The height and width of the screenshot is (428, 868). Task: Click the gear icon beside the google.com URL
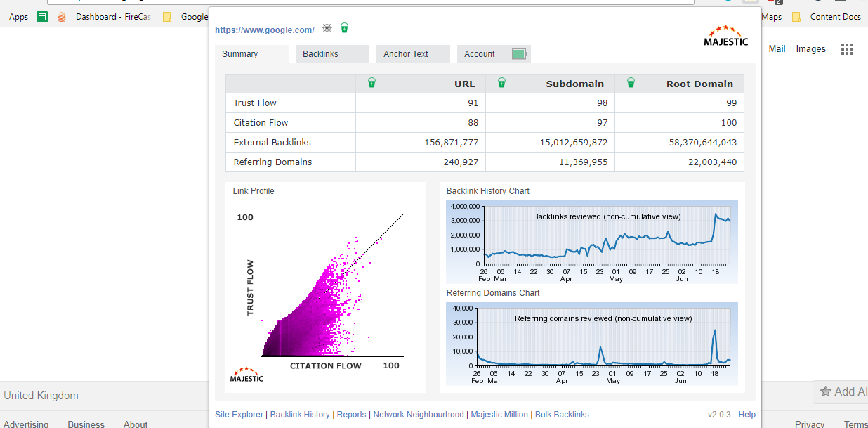pyautogui.click(x=327, y=28)
